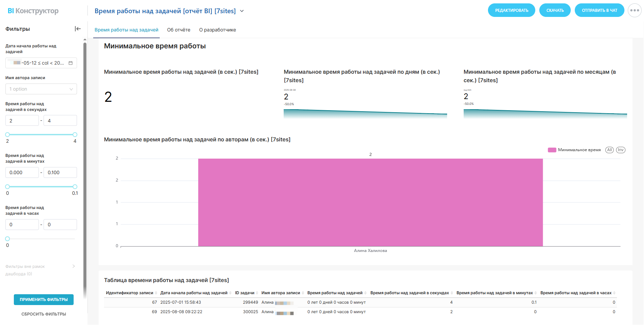Screen dimensions: 644x325
Task: Click ПРИМЕНИТЬ ФИЛЬТРЫ button
Action: [44, 300]
